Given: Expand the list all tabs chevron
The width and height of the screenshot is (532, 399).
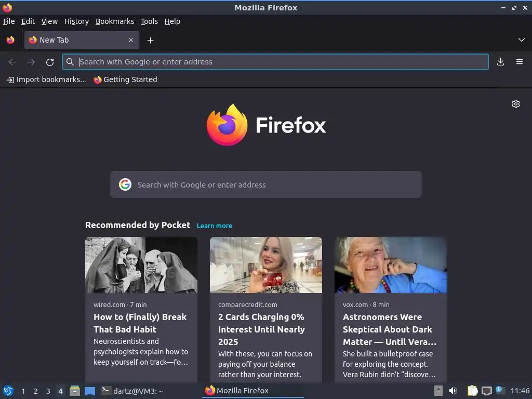Looking at the screenshot, I should coord(522,40).
